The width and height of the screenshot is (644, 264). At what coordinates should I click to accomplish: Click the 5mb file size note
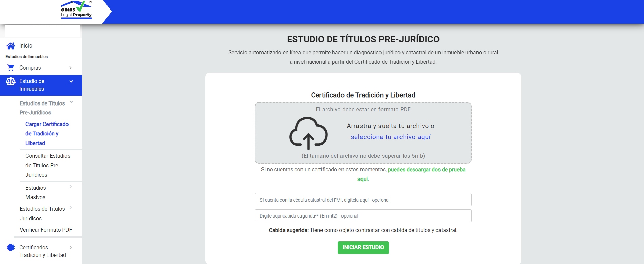[x=363, y=156]
